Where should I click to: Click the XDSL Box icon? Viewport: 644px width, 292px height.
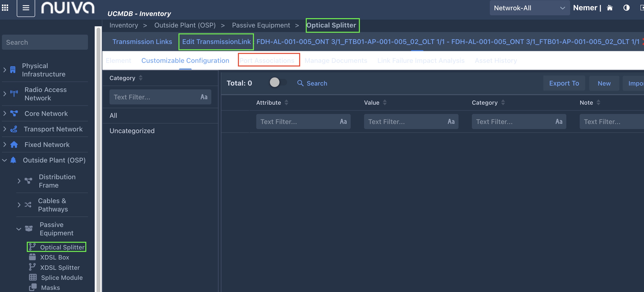pyautogui.click(x=33, y=257)
